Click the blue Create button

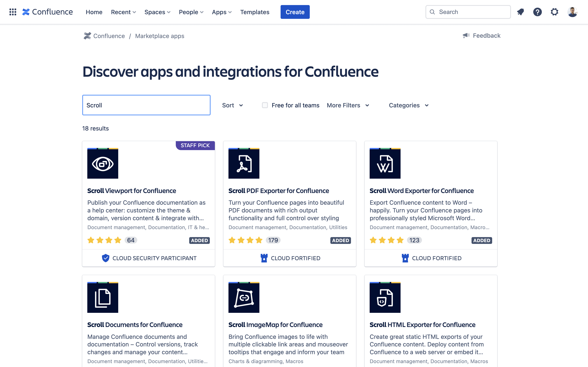tap(295, 12)
